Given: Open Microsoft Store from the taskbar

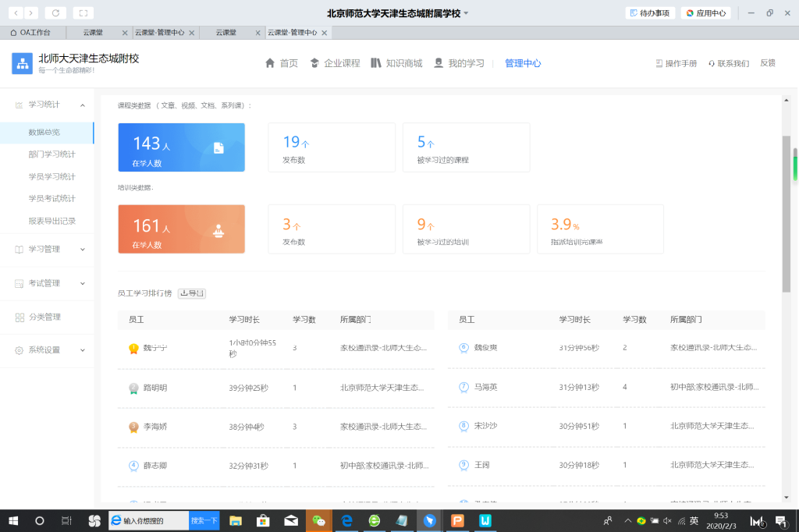Looking at the screenshot, I should click(x=263, y=521).
